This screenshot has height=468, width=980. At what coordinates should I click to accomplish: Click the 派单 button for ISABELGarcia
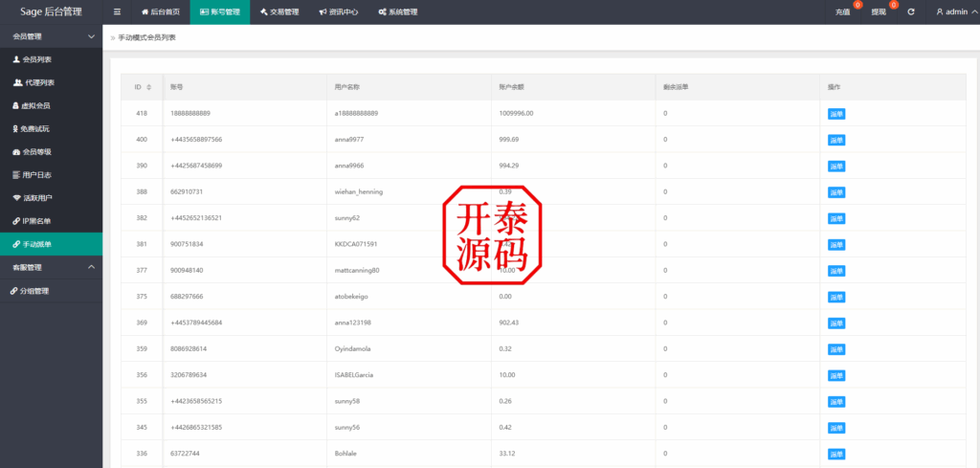(x=836, y=375)
